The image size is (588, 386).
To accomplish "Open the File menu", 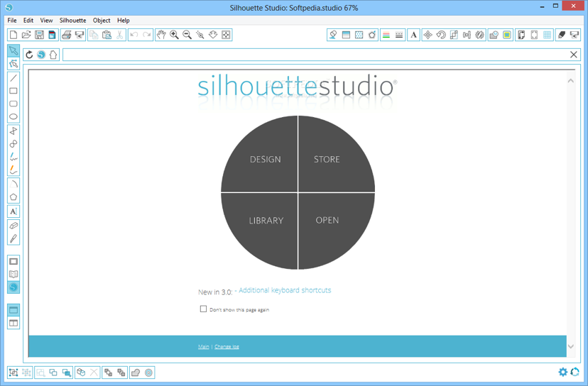I will [12, 21].
